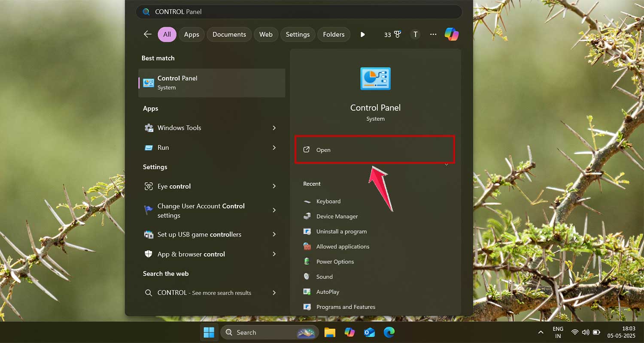Expand the Run search result

tap(274, 147)
